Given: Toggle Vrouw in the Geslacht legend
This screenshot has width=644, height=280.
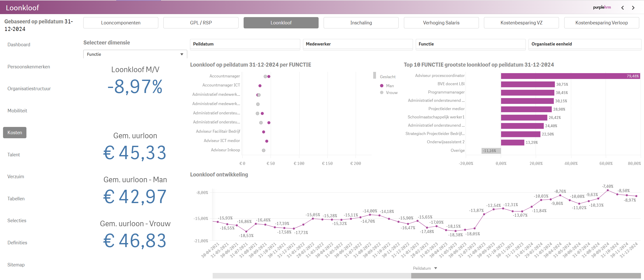Looking at the screenshot, I should tap(391, 92).
